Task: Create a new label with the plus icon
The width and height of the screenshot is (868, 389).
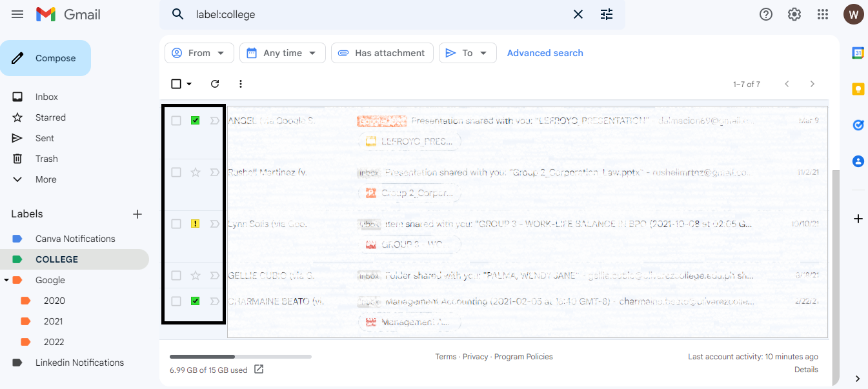Action: tap(137, 214)
